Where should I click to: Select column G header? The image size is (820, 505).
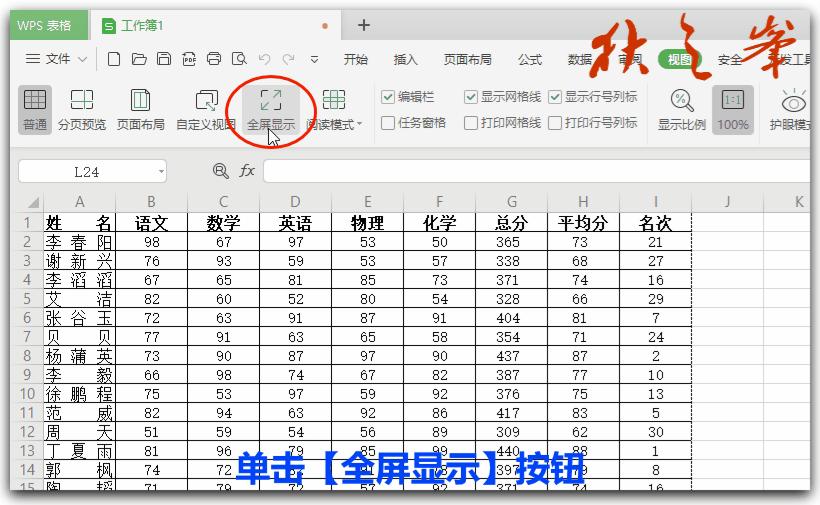[x=511, y=201]
